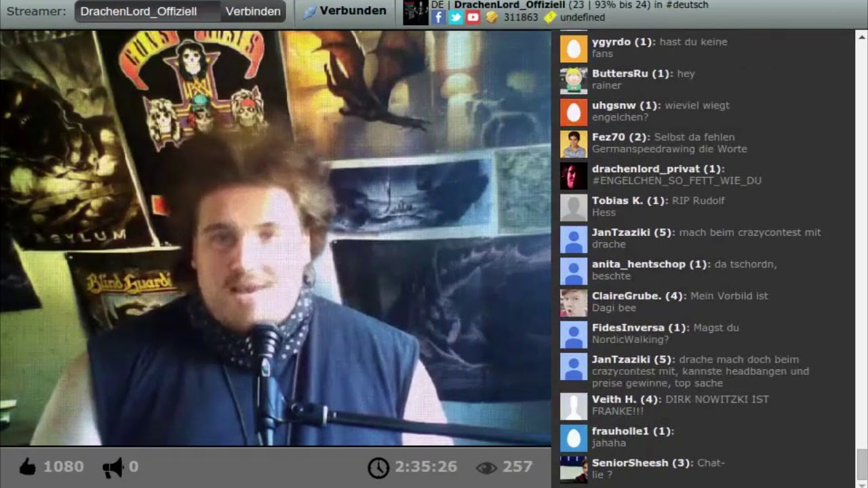Click message 'DIRK NOWITZKI IST FRANKE!!!'
Viewport: 868px width, 488px height.
pos(680,405)
